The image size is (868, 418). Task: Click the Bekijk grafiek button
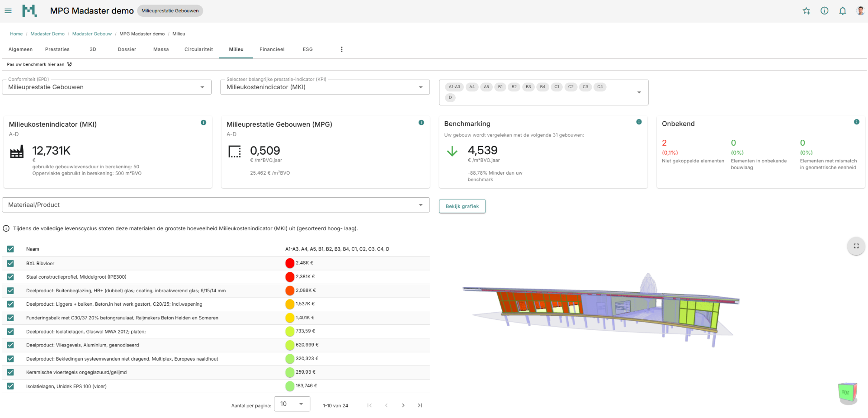462,206
